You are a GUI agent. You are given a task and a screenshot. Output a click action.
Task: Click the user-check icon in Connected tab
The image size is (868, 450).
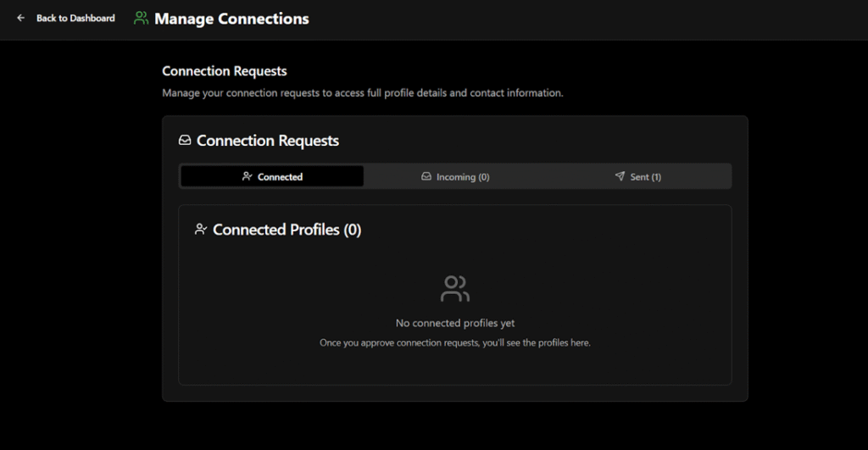[x=248, y=176]
